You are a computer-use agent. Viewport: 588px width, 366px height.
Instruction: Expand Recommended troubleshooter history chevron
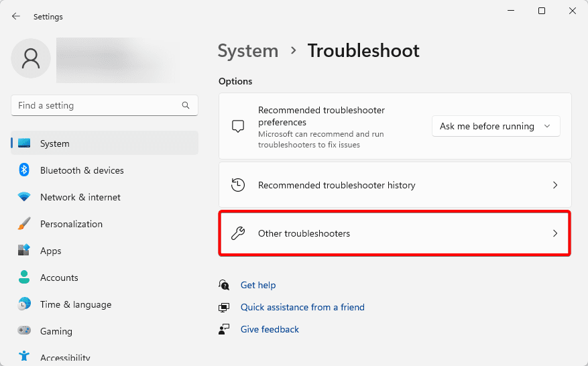coord(554,185)
